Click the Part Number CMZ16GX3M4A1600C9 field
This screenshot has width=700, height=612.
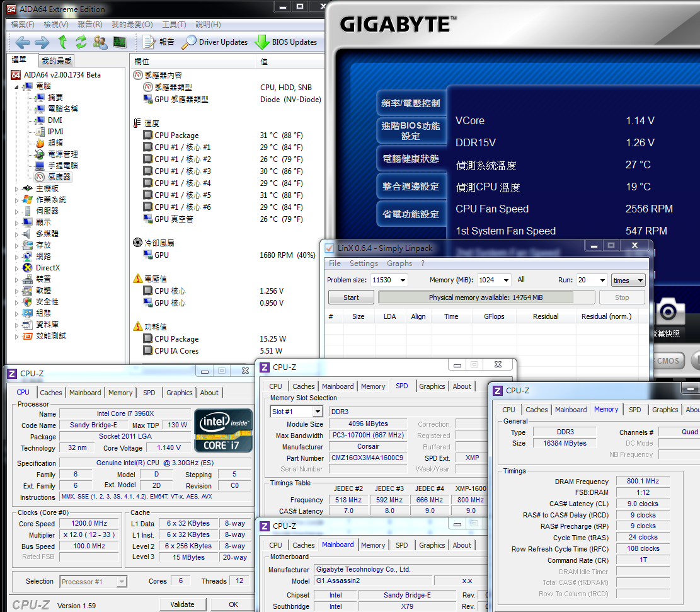pyautogui.click(x=368, y=458)
